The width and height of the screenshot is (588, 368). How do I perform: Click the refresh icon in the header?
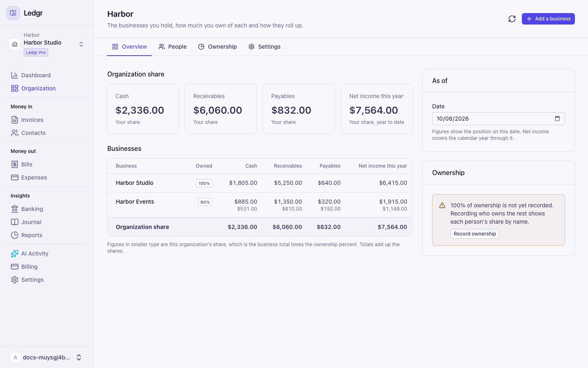(x=512, y=19)
